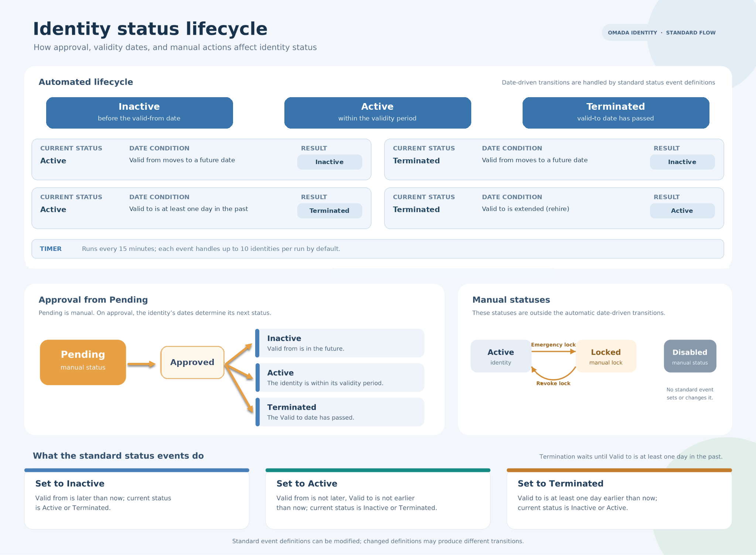This screenshot has height=555, width=756.
Task: Select Active outcome 'within its validity period'
Action: point(340,377)
